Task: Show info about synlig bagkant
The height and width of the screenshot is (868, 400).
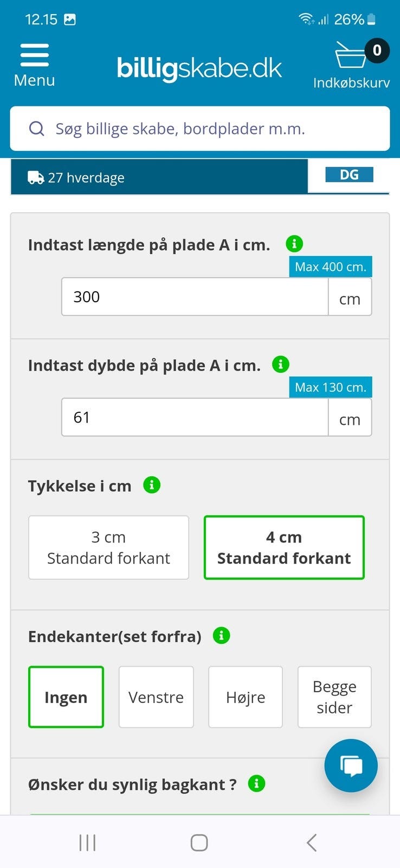Action: tap(256, 783)
